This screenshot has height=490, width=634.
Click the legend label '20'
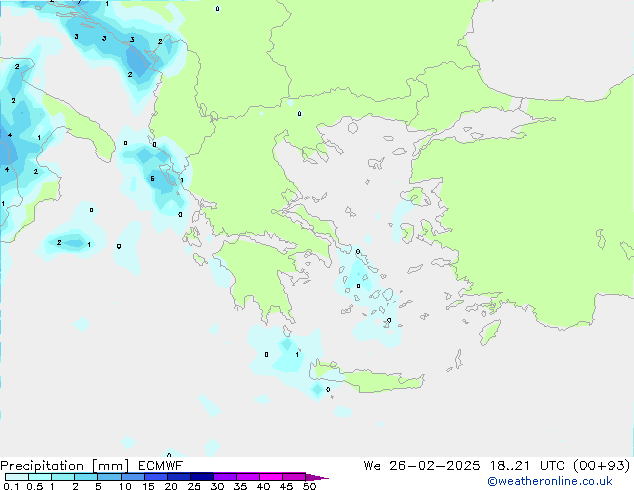[171, 486]
